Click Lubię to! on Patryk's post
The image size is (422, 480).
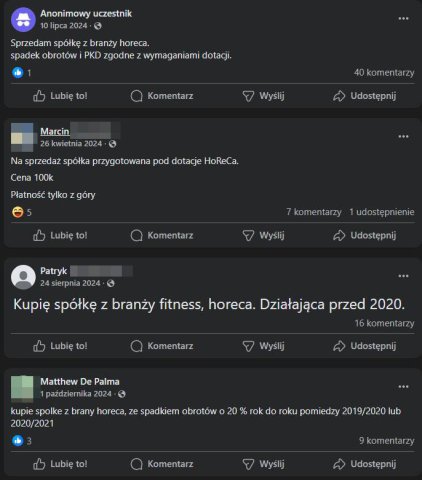pos(60,346)
